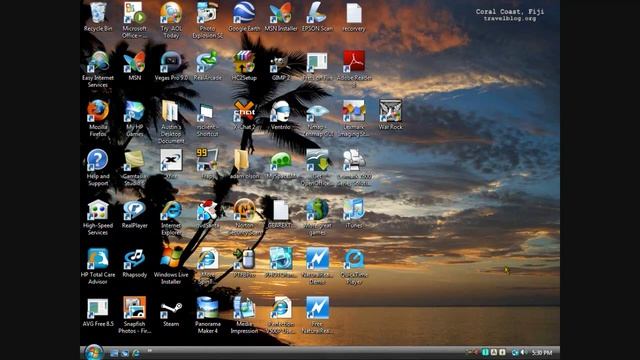Image resolution: width=640 pixels, height=360 pixels.
Task: Open AVG Free 8.5 shortcut
Action: (98, 313)
